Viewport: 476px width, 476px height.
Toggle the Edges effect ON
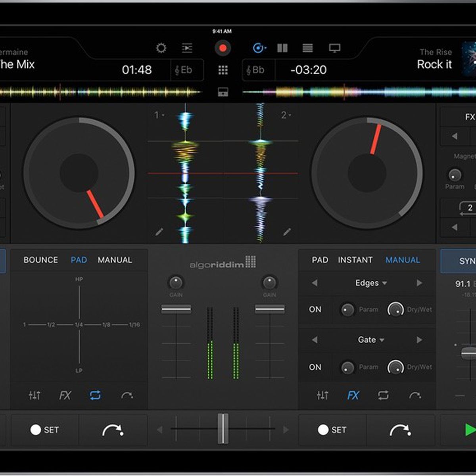click(x=315, y=309)
